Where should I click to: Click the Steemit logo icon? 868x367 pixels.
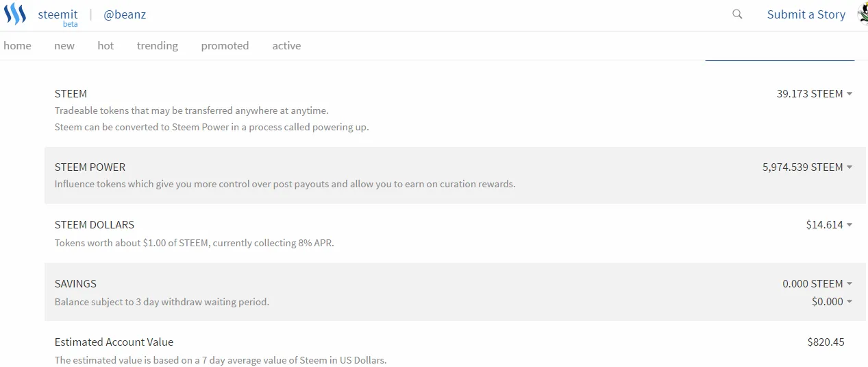(x=14, y=14)
